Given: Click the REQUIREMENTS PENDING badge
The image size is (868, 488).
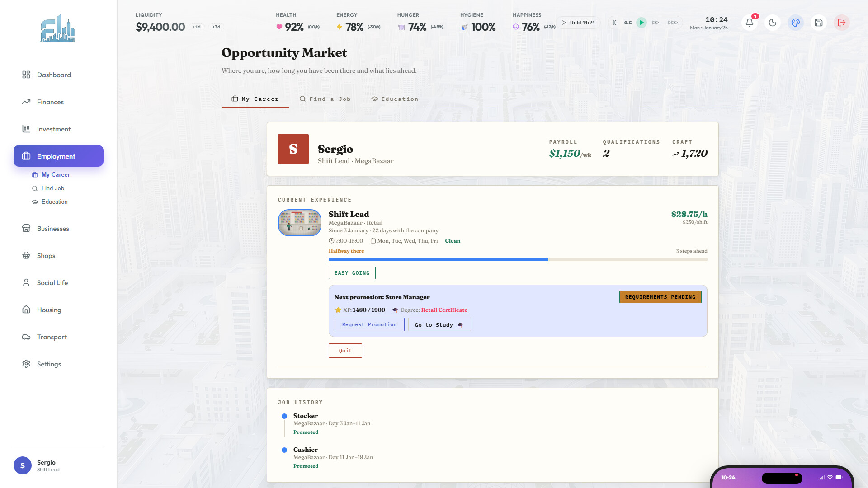Looking at the screenshot, I should click(660, 297).
